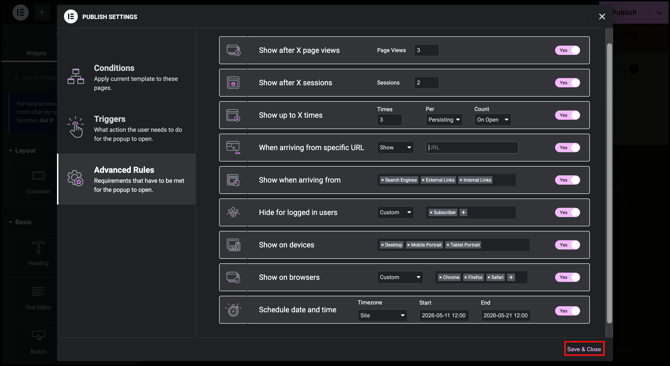The width and height of the screenshot is (670, 366).
Task: Toggle Show up to X times
Action: point(567,115)
